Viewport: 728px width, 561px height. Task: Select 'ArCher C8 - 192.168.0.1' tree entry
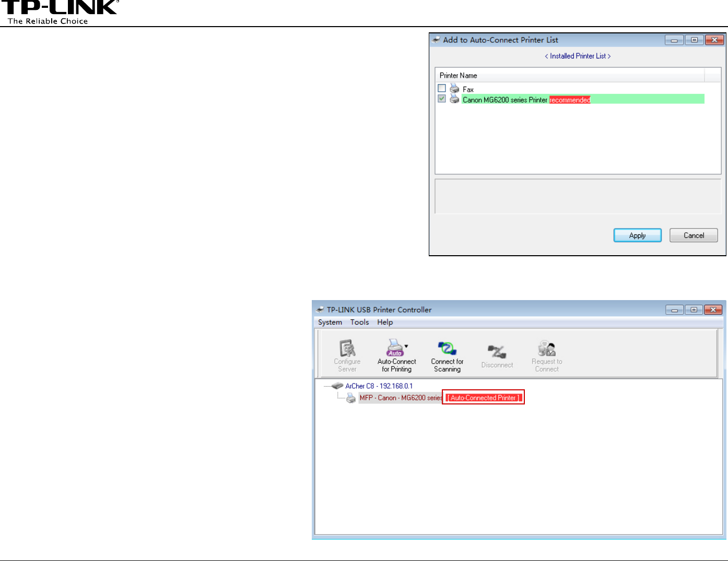pos(379,386)
